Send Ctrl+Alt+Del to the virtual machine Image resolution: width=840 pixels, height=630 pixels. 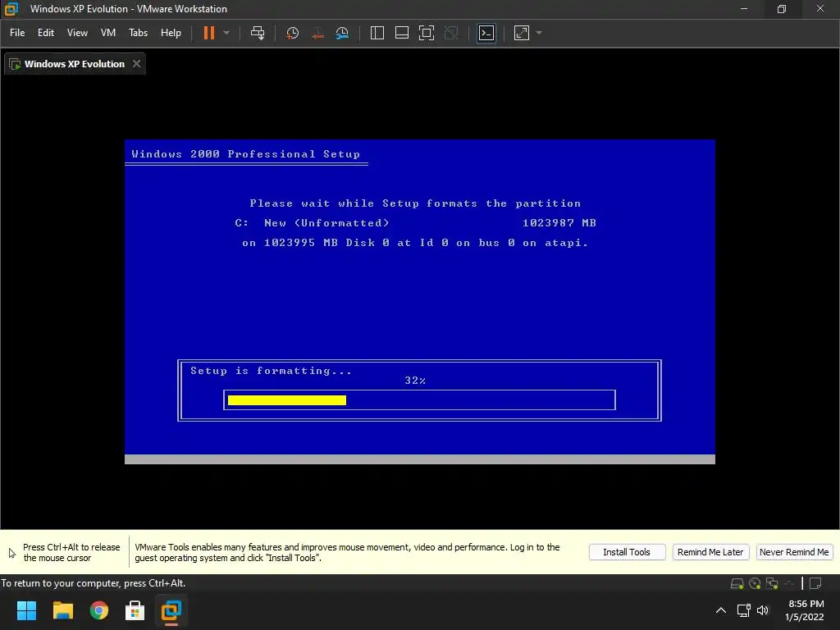pos(258,33)
